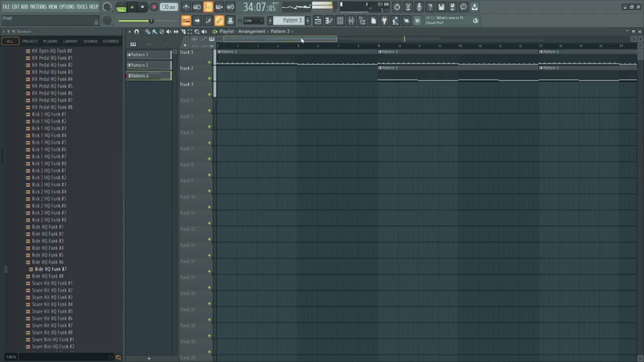Toggle the countdown before recording icon

pos(208,7)
